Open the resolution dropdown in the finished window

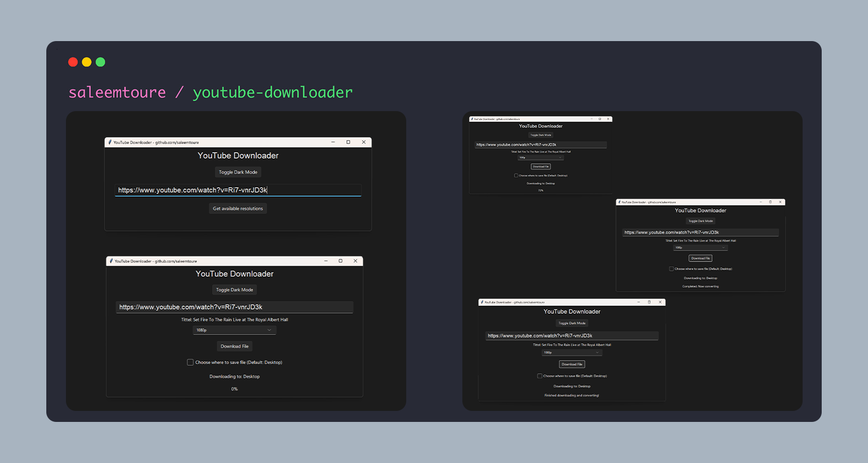tap(572, 352)
